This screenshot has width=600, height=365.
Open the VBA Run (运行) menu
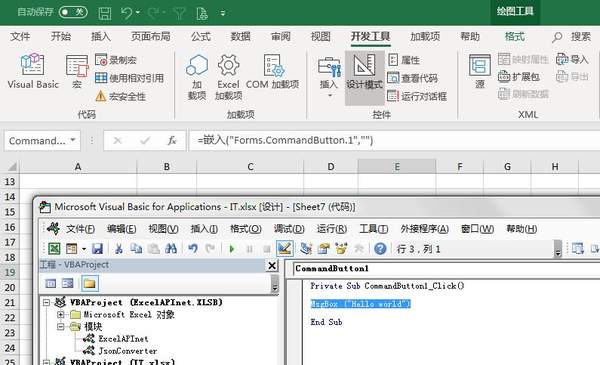(331, 229)
